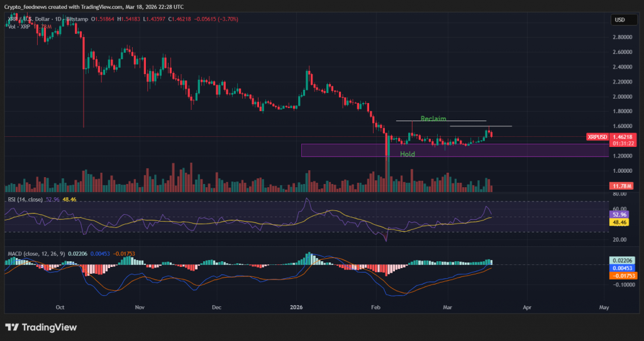The image size is (644, 341).
Task: Click the Apr label on time axis
Action: [x=527, y=308]
